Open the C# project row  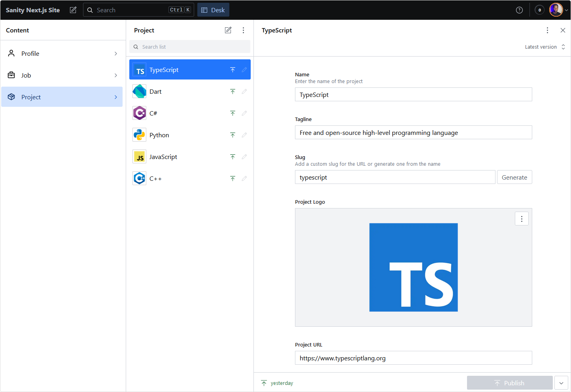190,113
